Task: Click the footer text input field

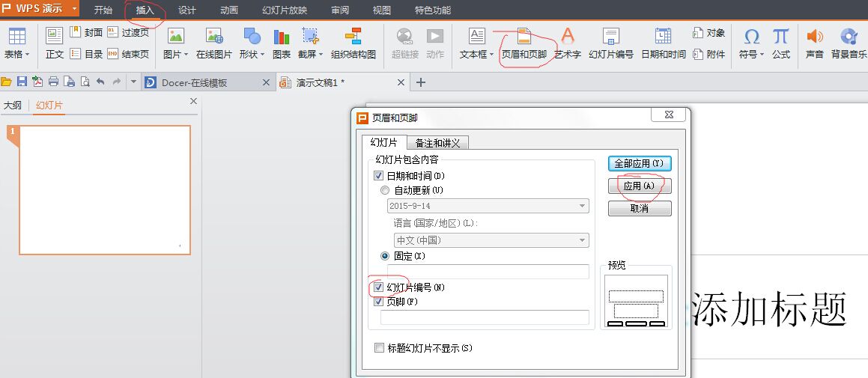Action: [x=485, y=317]
